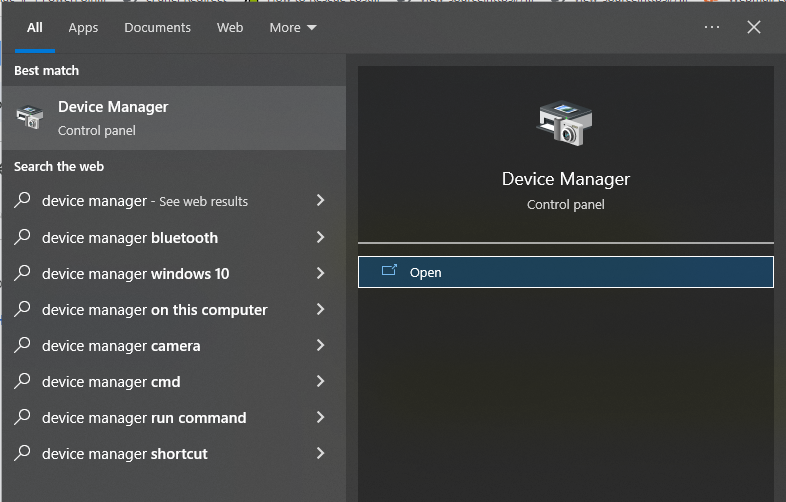Close the search panel with X

click(754, 27)
